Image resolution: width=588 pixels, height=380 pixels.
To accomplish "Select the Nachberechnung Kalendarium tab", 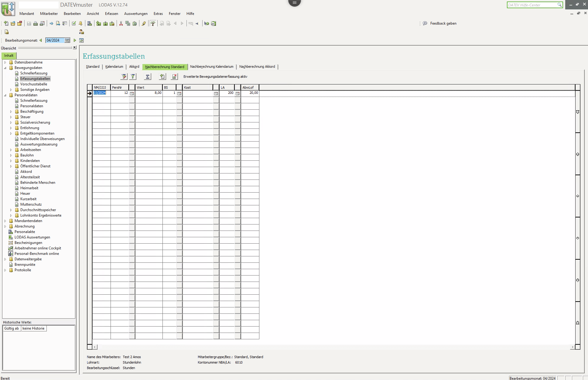I will 212,67.
